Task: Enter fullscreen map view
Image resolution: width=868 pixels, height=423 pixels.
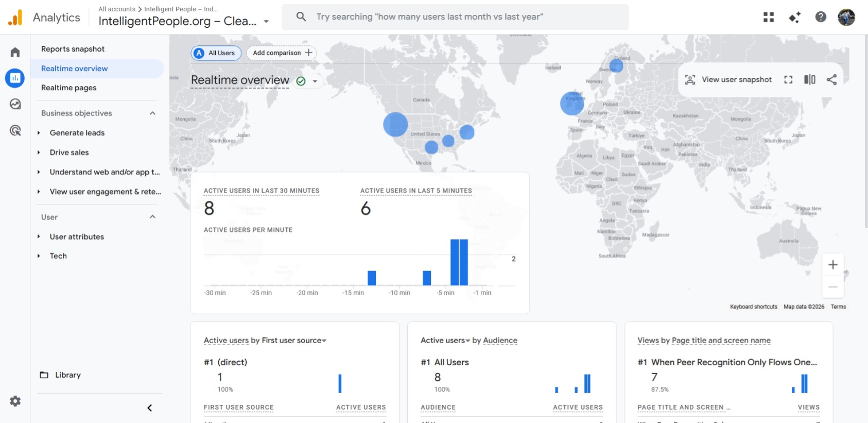Action: click(x=788, y=79)
